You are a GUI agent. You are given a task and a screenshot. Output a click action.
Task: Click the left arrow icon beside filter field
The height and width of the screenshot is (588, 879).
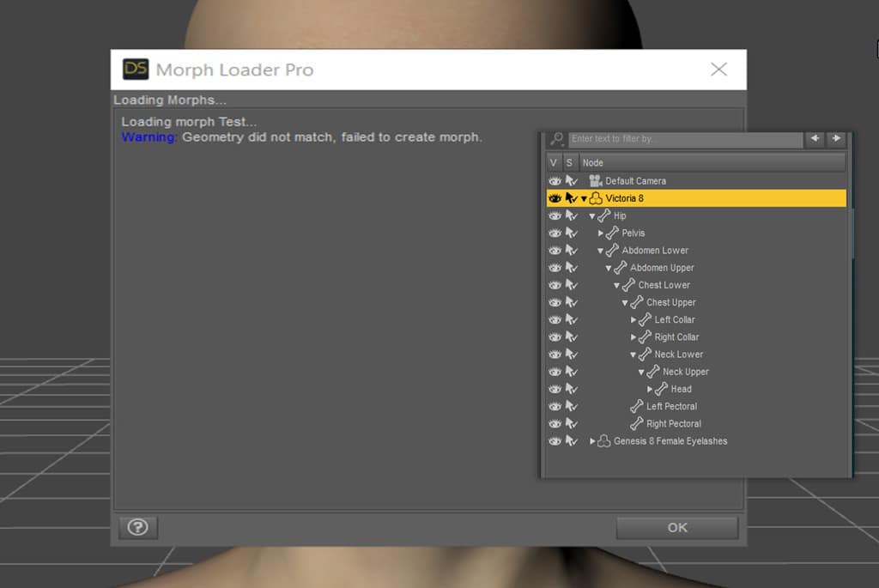pos(815,139)
